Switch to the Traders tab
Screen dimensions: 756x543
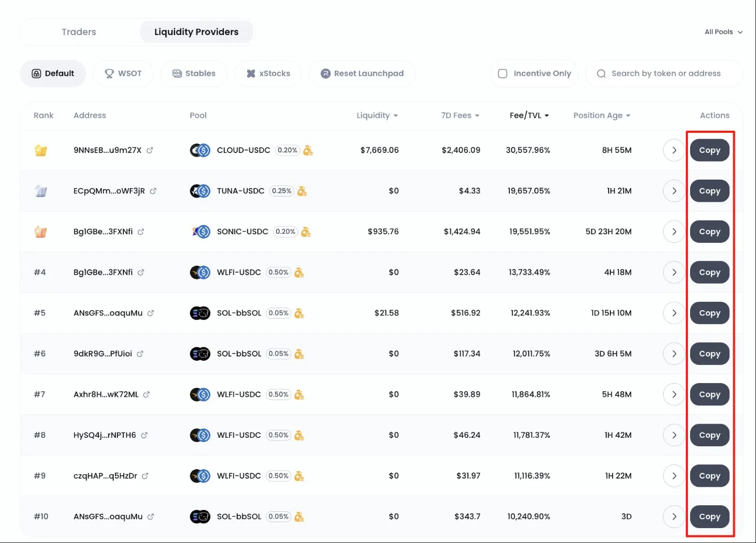[x=79, y=32]
